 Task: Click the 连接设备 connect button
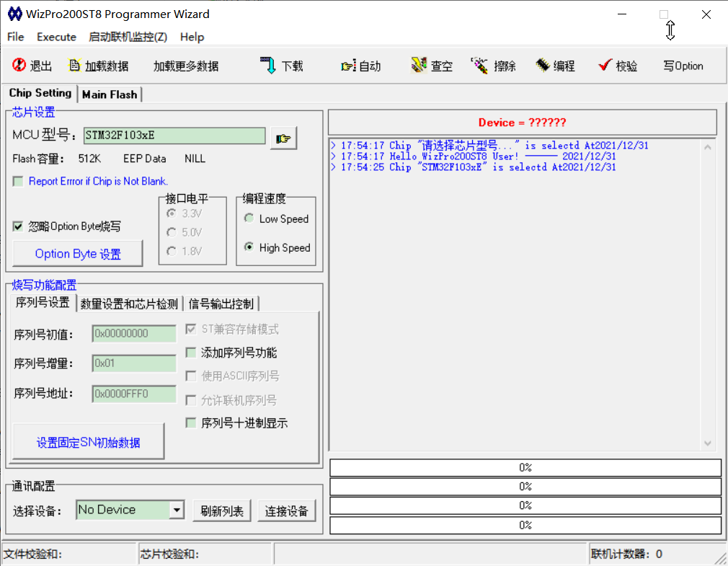pyautogui.click(x=286, y=511)
